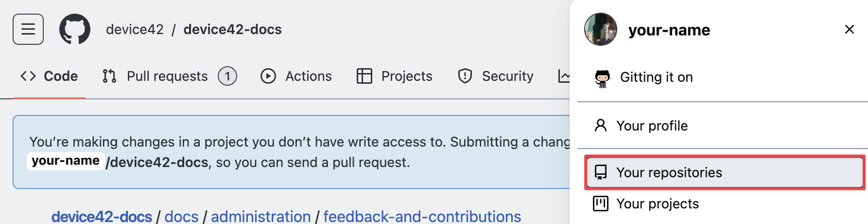Click the device42 owner link

pos(135,30)
